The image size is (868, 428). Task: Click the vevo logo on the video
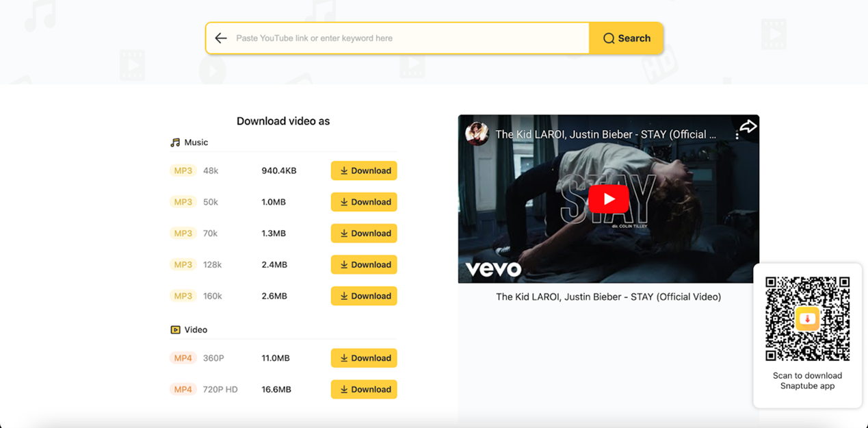(x=494, y=269)
